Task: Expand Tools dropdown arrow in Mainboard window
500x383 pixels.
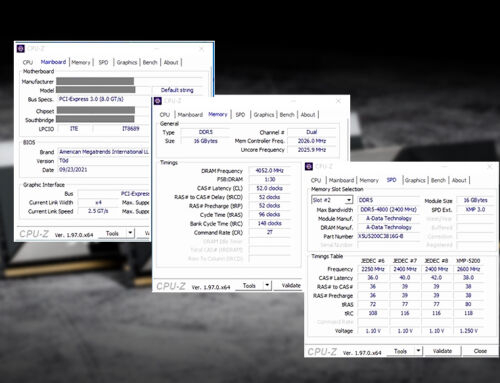Action: (x=130, y=233)
